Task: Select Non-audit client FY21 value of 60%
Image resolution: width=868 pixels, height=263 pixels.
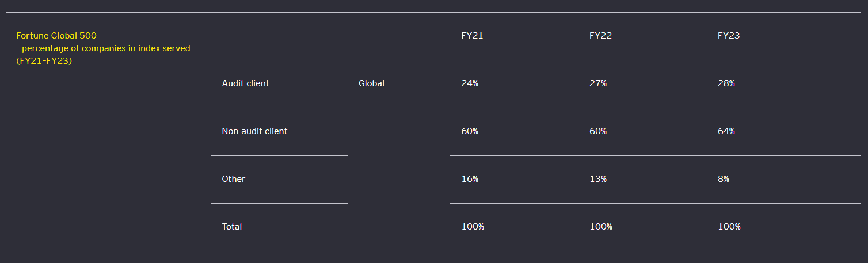Action: (470, 131)
